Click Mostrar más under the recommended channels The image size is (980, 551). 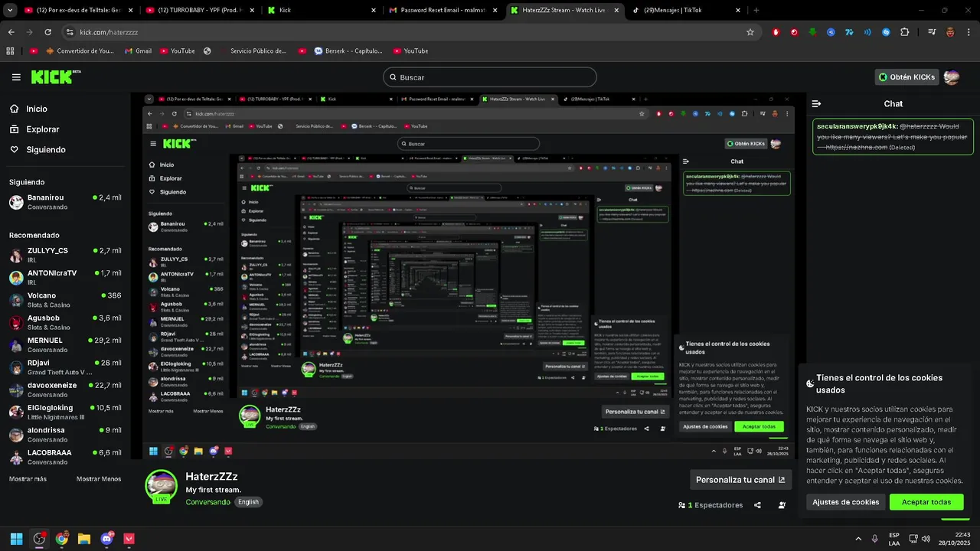[x=28, y=479]
